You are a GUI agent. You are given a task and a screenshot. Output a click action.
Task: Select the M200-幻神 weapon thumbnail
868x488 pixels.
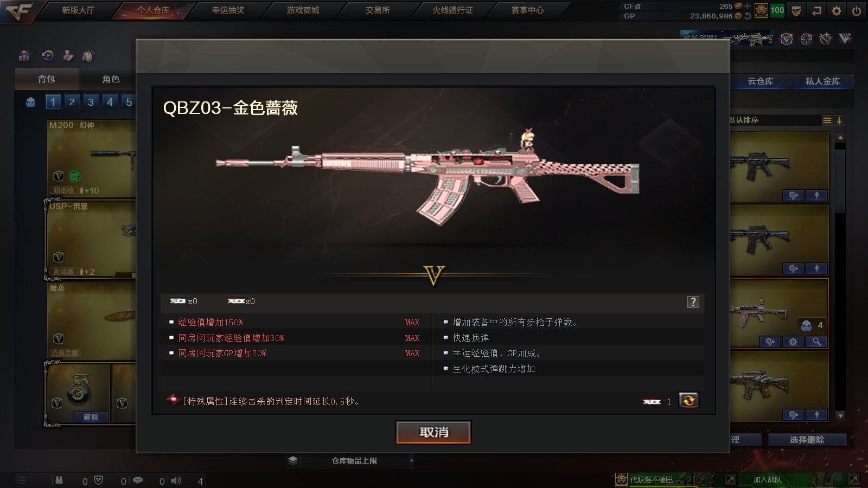click(91, 158)
